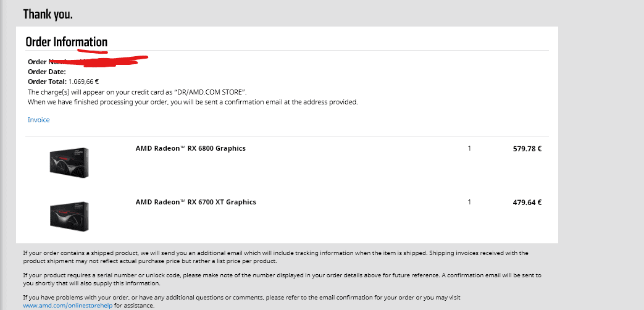Viewport: 644px width, 310px height.
Task: Click the quantity 1 for RX 6800
Action: (469, 148)
